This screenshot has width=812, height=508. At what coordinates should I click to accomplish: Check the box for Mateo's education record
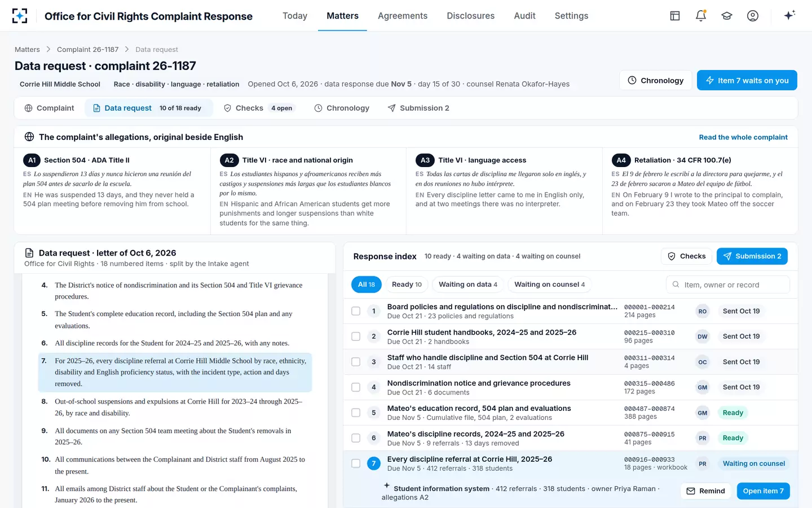pyautogui.click(x=356, y=413)
